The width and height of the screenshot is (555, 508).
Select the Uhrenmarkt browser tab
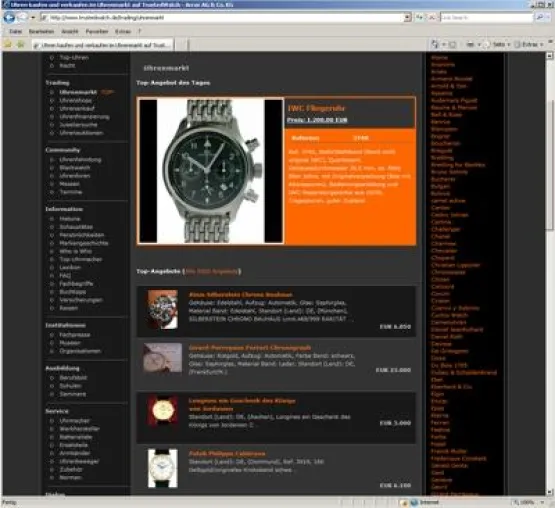[102, 45]
